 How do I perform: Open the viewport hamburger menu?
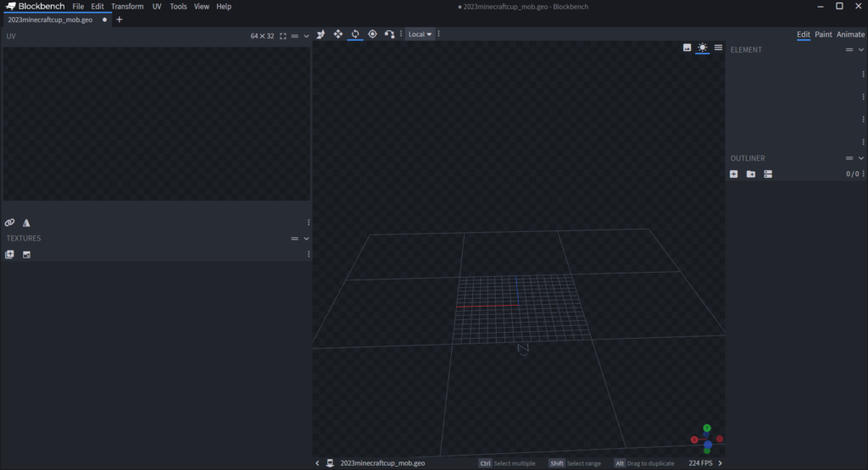(x=718, y=48)
